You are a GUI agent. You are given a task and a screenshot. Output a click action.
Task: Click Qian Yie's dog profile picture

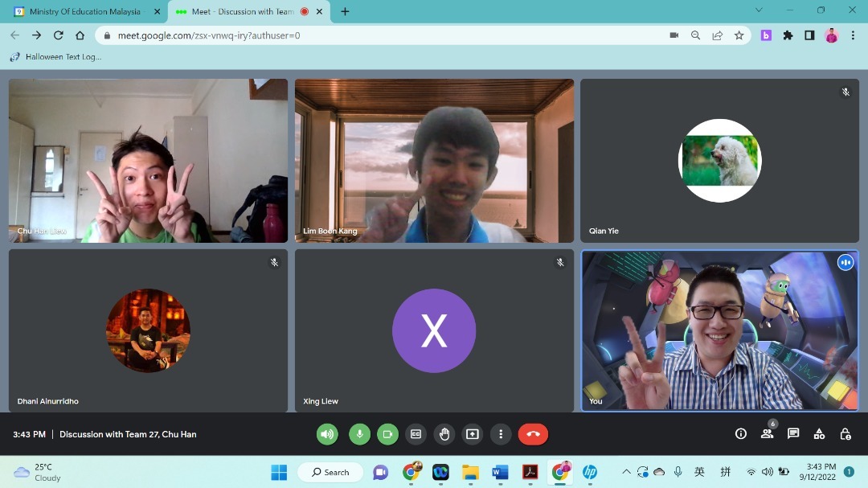click(719, 161)
